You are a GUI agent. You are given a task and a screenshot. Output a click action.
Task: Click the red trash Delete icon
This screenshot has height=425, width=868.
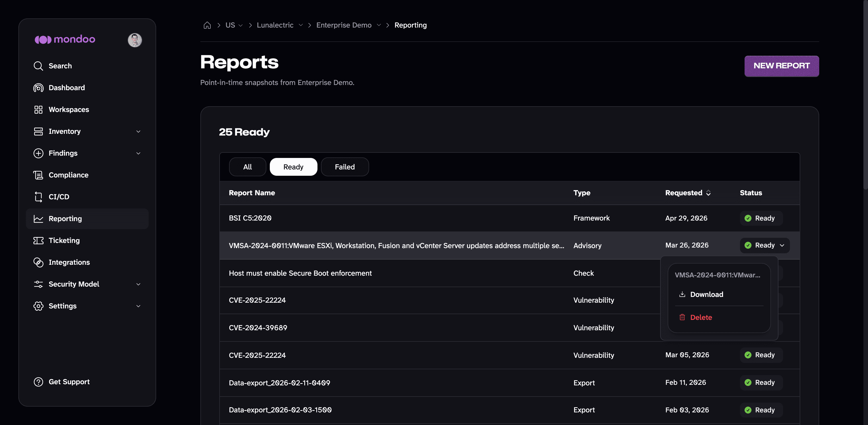coord(682,317)
